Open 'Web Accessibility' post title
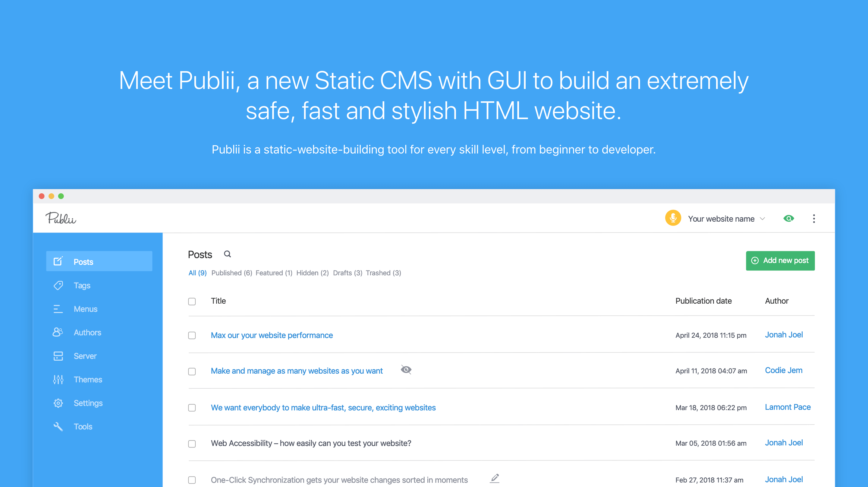This screenshot has width=868, height=487. click(x=311, y=443)
